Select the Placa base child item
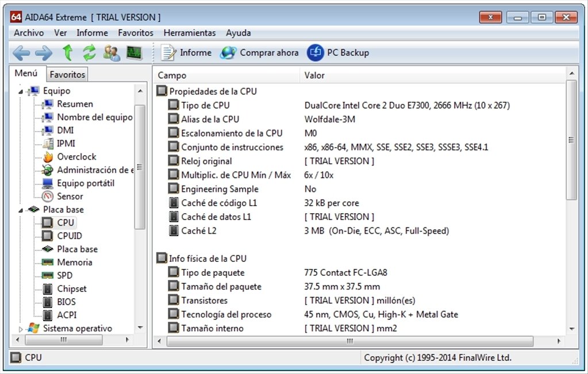The height and width of the screenshot is (374, 588). [x=70, y=249]
